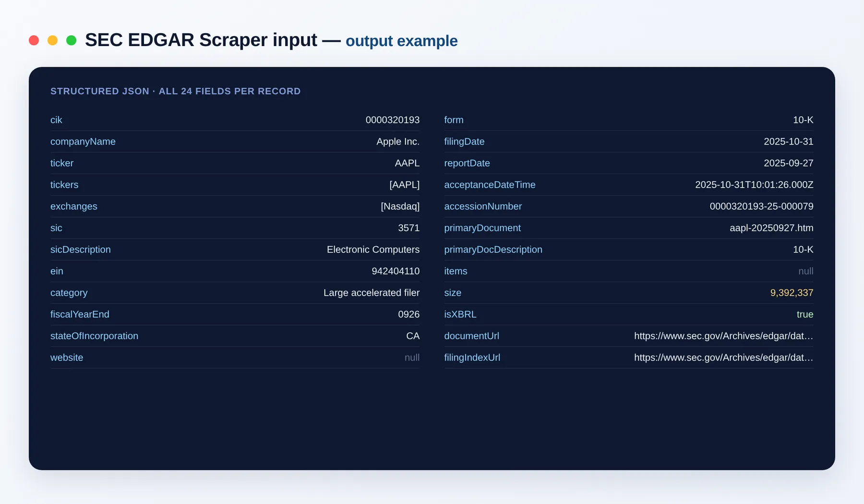Click the 'isXBRL' field label
Image resolution: width=864 pixels, height=504 pixels.
pos(460,314)
